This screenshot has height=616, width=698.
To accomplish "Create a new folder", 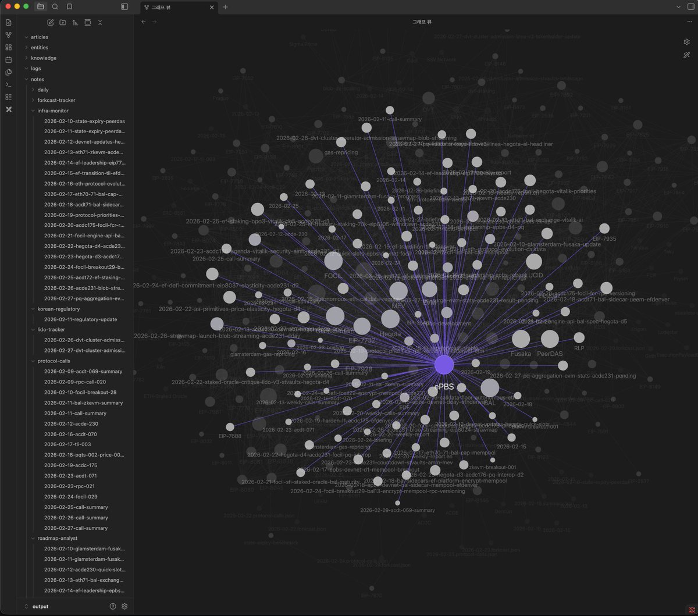I will click(63, 22).
